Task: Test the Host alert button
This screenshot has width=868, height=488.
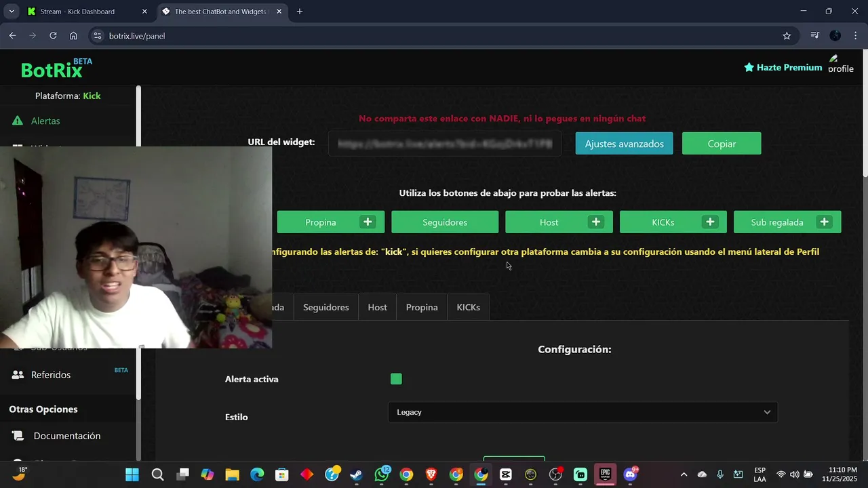Action: [549, 222]
